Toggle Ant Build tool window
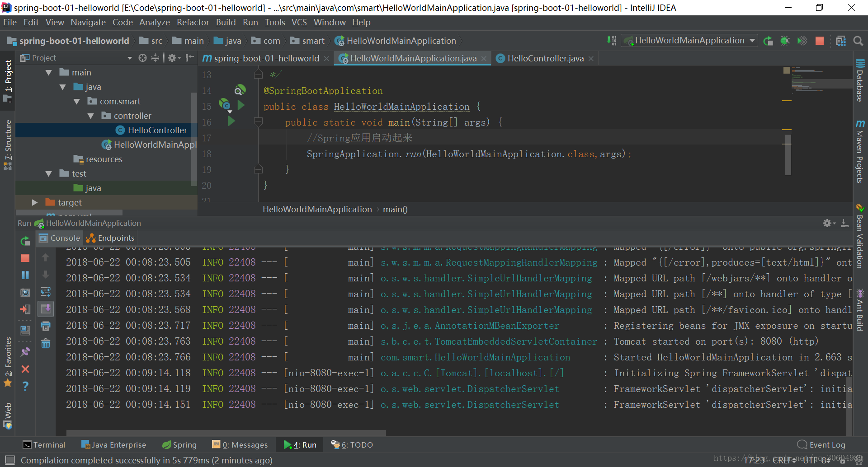 coord(860,310)
